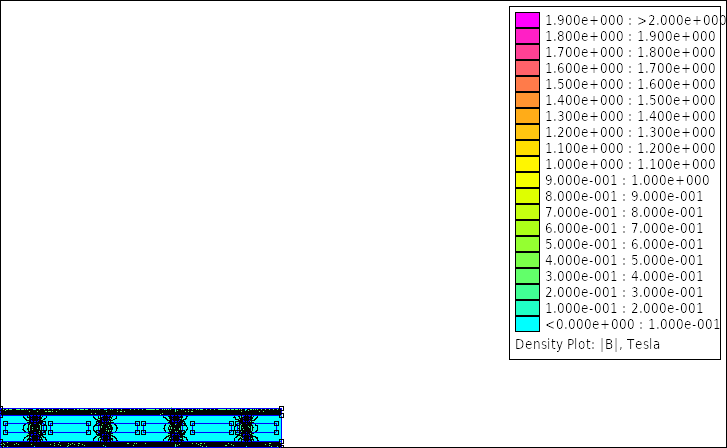
Task: Click the legend text '8.000e-001 : 9.000e-001'
Action: (x=624, y=196)
